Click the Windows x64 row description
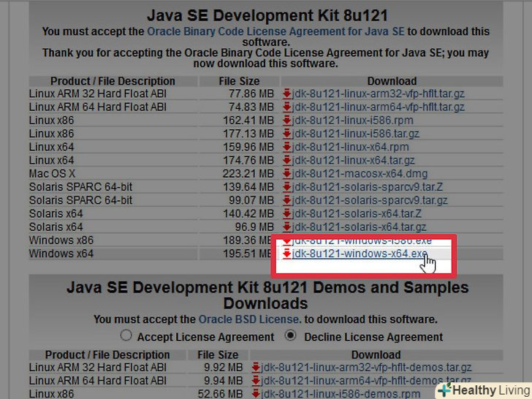 coord(61,254)
